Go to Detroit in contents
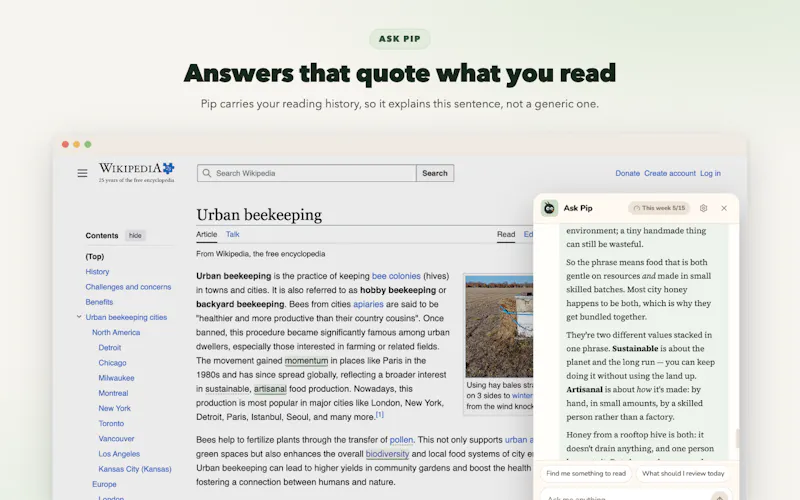This screenshot has width=800, height=500. click(110, 347)
